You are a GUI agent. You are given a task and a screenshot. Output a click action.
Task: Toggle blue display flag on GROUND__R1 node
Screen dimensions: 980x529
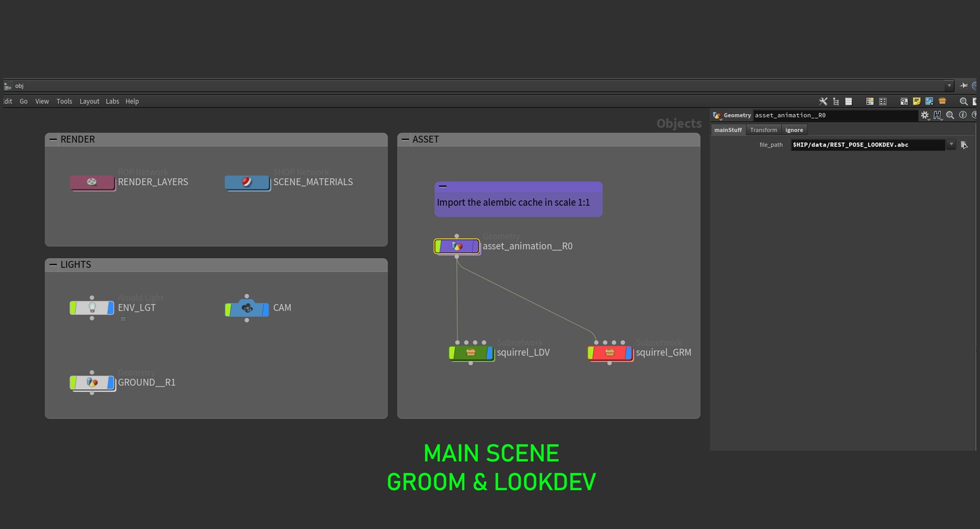110,383
